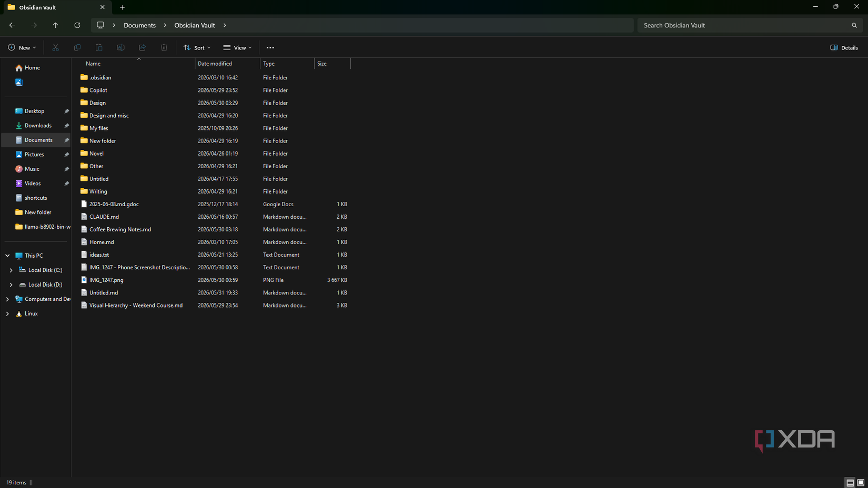The width and height of the screenshot is (868, 488).
Task: Open the See more ellipsis menu
Action: point(270,47)
